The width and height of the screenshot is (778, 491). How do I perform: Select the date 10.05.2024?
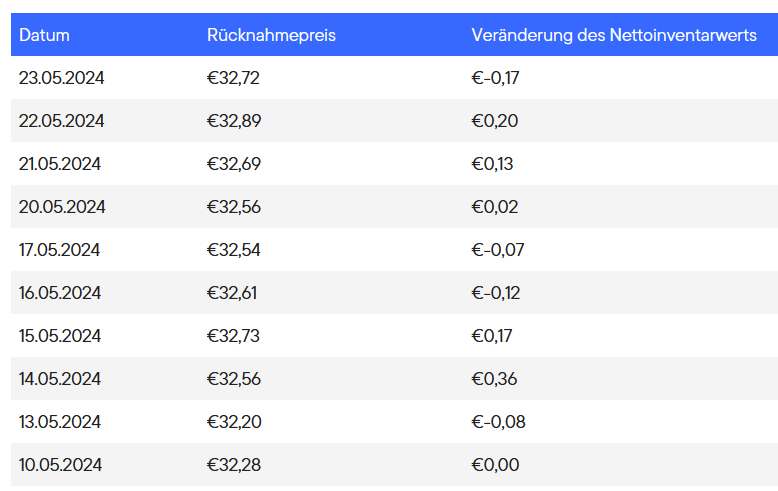61,465
